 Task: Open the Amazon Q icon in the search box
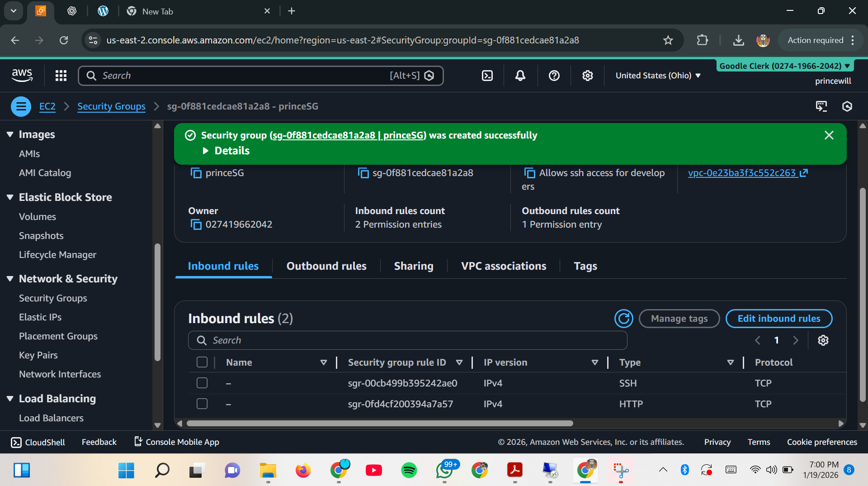pyautogui.click(x=429, y=76)
